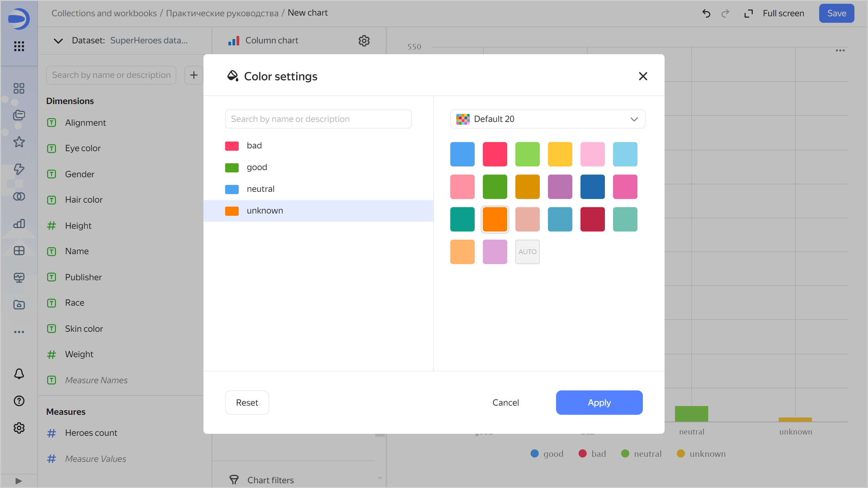Screen dimensions: 868x488
Task: Open the help question mark icon
Action: pos(19,401)
